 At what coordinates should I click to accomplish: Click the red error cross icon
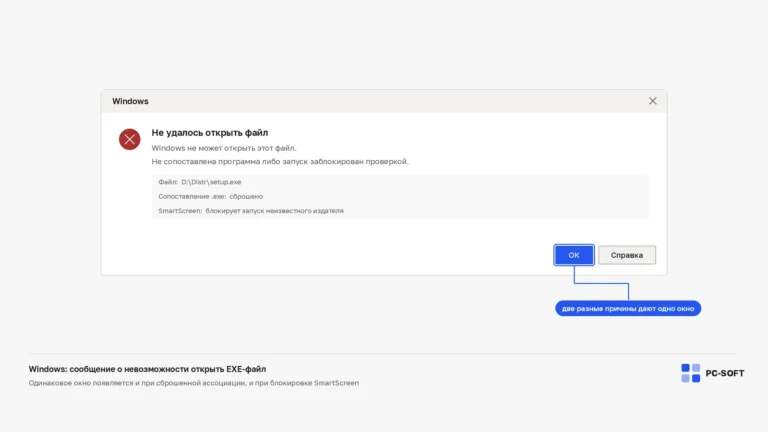pos(129,139)
